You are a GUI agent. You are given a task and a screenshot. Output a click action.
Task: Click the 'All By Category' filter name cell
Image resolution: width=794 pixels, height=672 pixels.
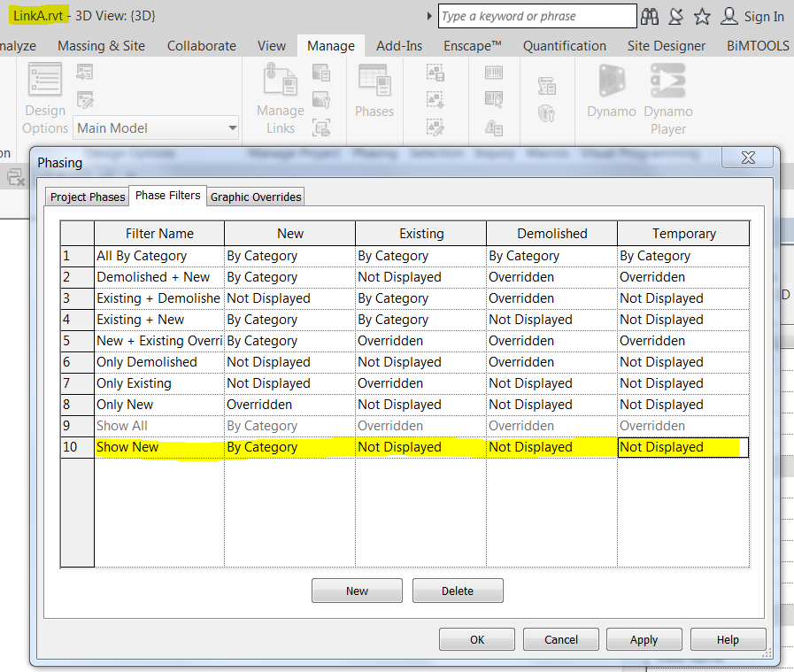click(x=159, y=256)
